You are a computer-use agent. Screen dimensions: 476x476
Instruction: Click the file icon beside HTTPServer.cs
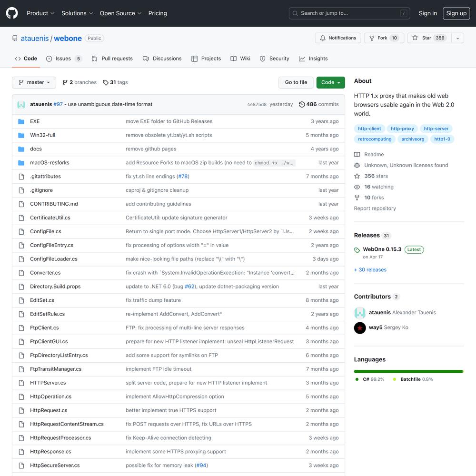tap(21, 383)
